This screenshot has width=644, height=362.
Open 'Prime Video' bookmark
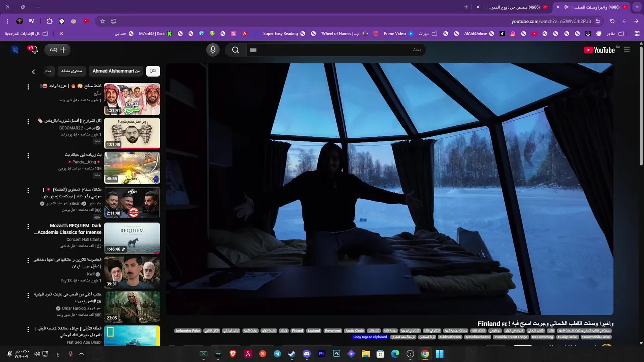pyautogui.click(x=398, y=34)
